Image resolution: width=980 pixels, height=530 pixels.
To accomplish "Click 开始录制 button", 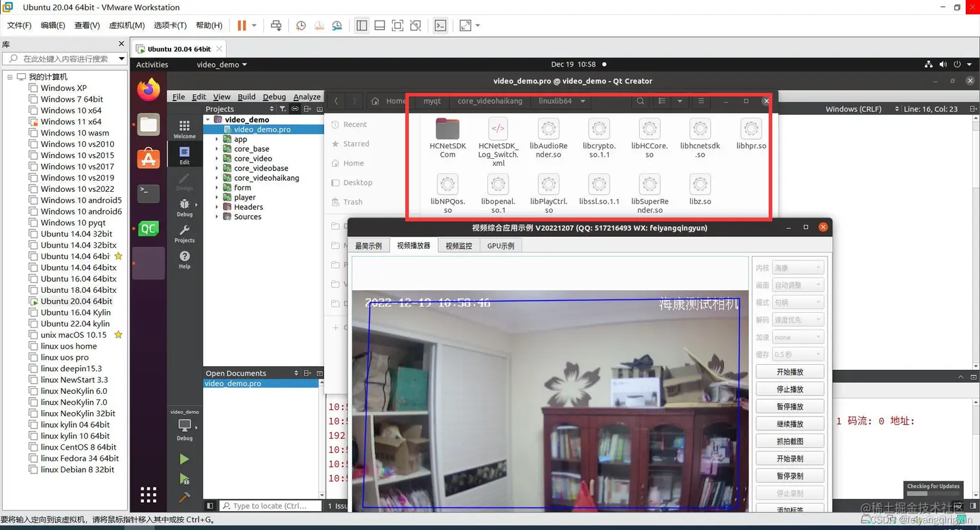I will click(x=789, y=459).
